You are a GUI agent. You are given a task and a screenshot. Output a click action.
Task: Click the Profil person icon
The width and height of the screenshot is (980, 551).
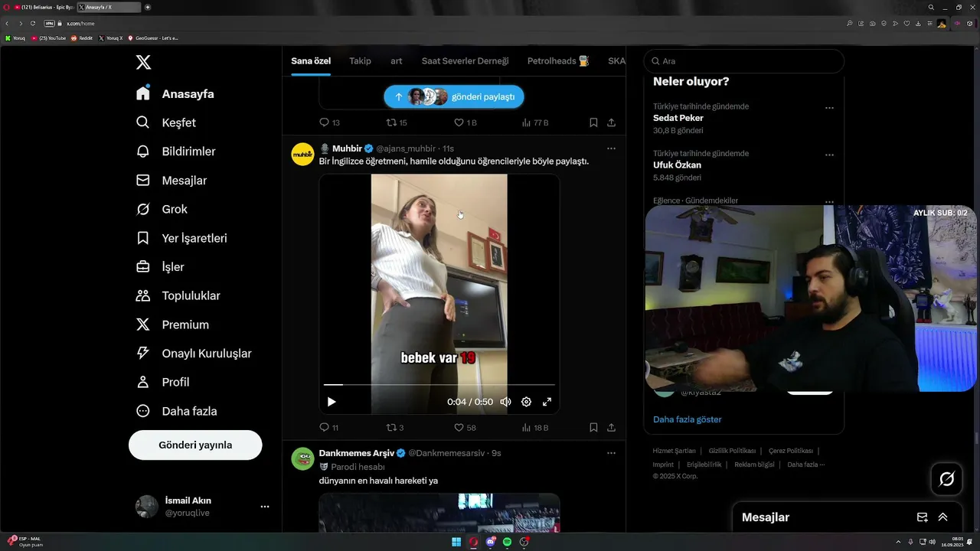click(142, 382)
